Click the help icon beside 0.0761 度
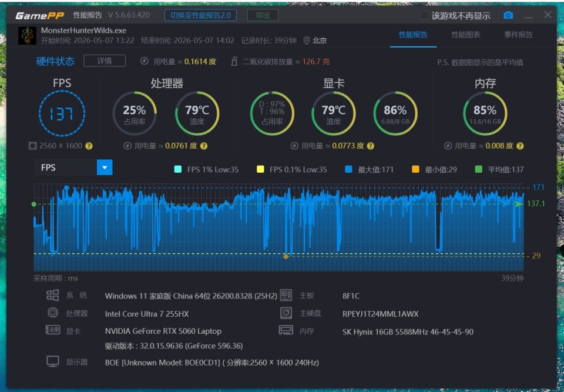 204,146
